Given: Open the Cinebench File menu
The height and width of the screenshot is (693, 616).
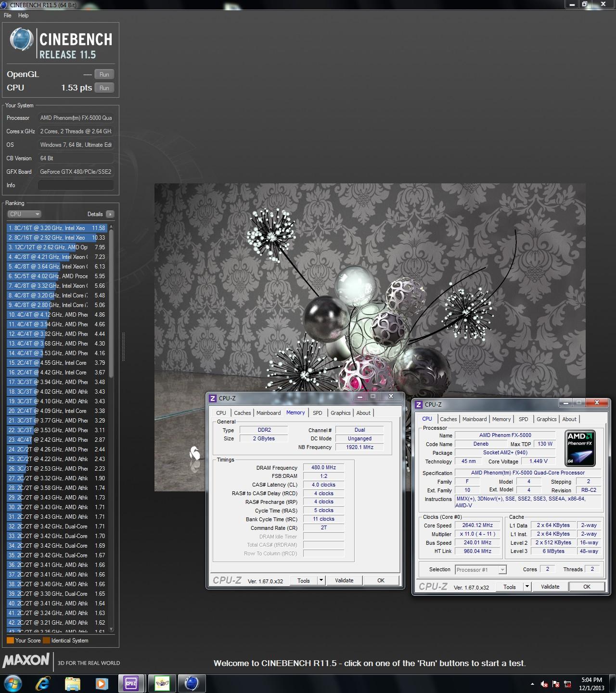Looking at the screenshot, I should [x=8, y=15].
